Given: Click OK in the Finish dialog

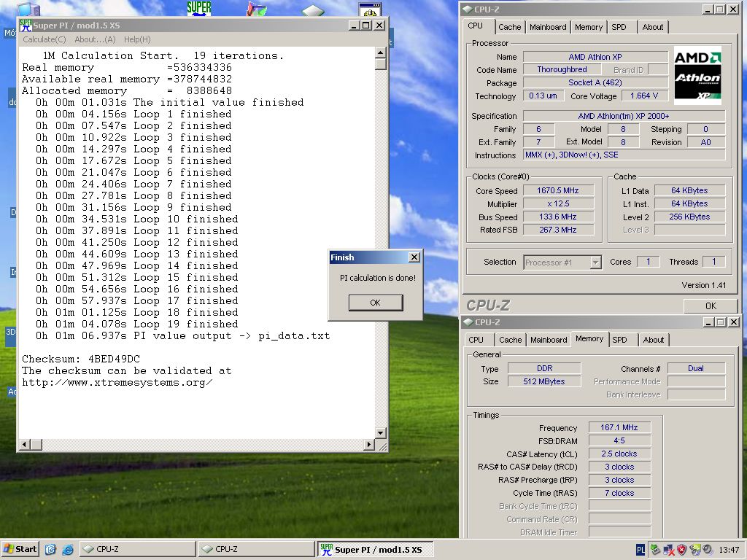Looking at the screenshot, I should pos(376,303).
